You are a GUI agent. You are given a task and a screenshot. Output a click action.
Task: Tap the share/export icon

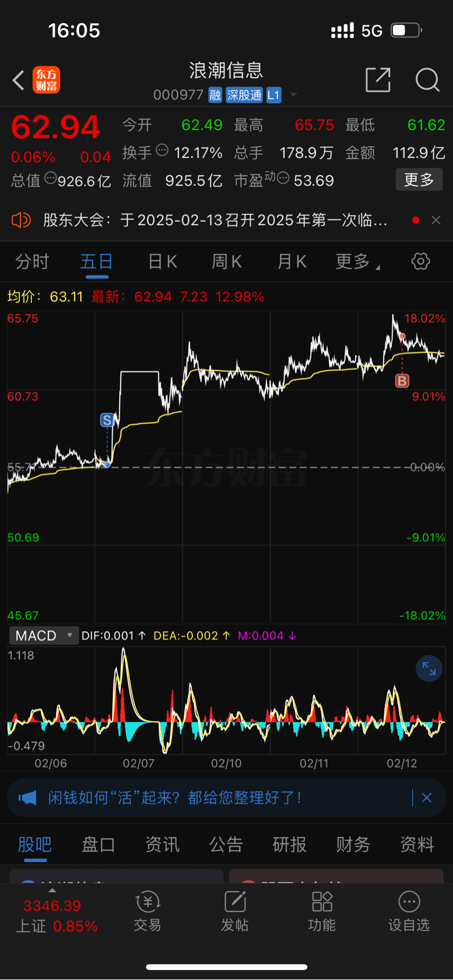[x=378, y=80]
